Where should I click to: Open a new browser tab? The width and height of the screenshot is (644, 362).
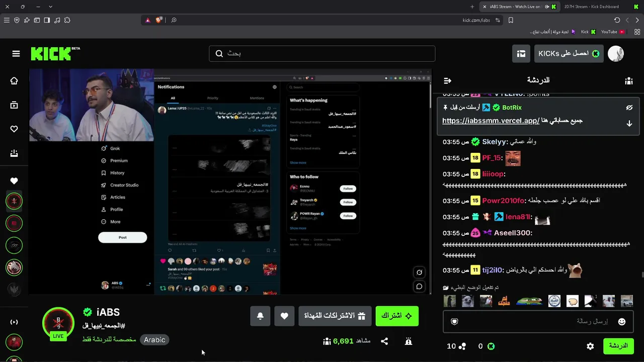472,7
